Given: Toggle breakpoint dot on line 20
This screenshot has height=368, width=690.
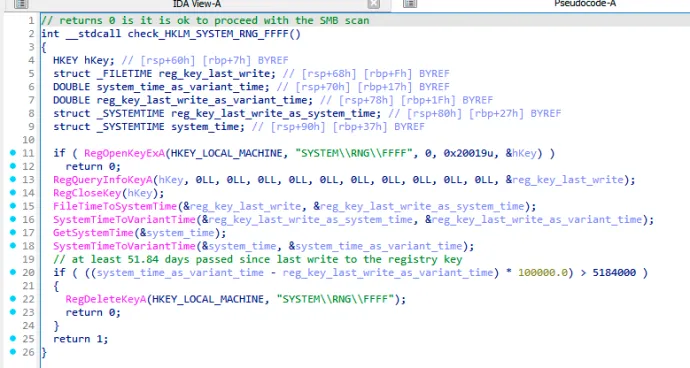Looking at the screenshot, I should (x=13, y=272).
